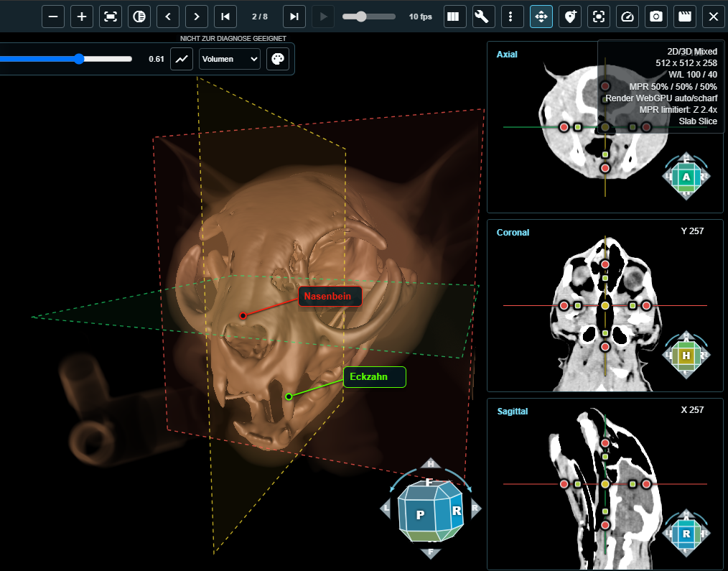Click the fit-to-screen icon
This screenshot has height=571, width=728.
click(111, 17)
